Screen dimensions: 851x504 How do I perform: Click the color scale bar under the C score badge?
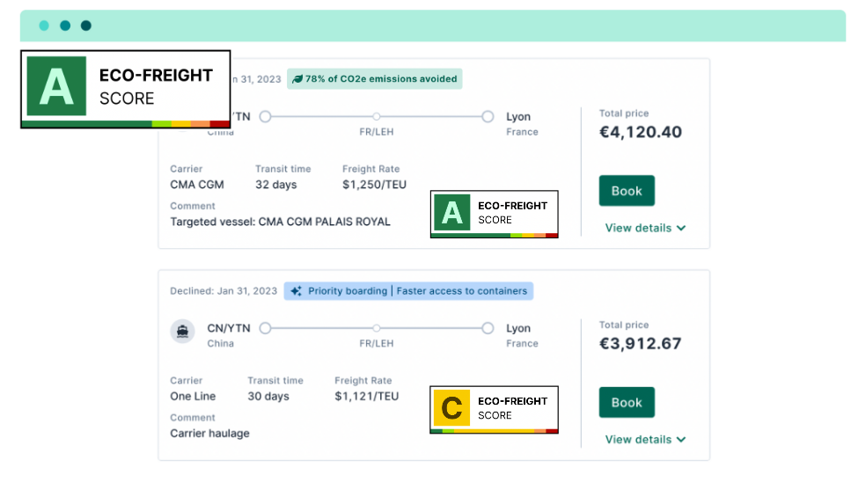click(x=494, y=431)
